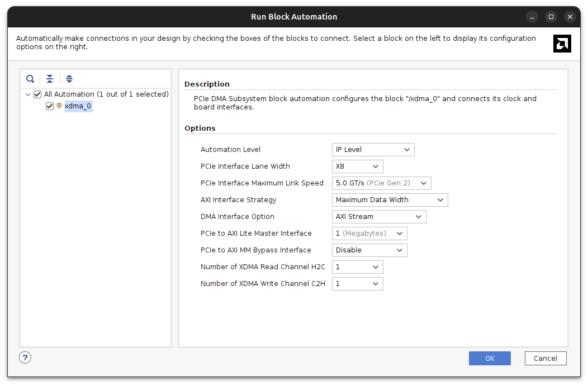The image size is (588, 386).
Task: Click the AMD logo icon
Action: coord(562,44)
